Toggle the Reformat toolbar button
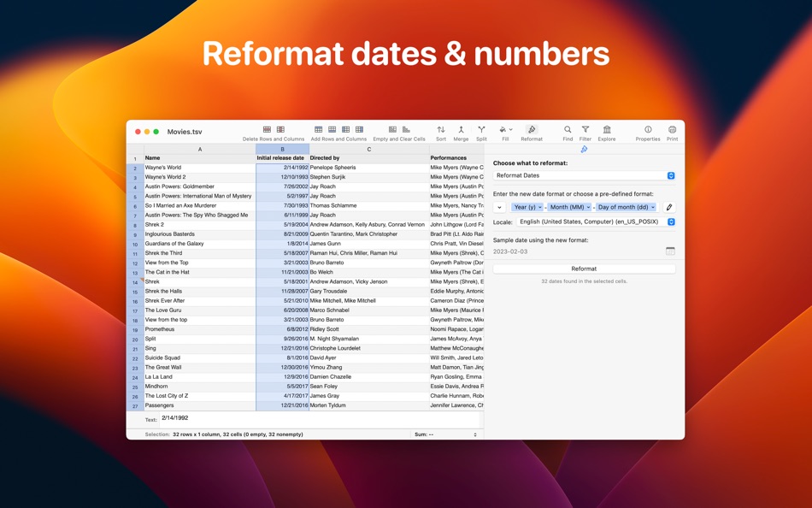This screenshot has height=508, width=812. pos(532,130)
